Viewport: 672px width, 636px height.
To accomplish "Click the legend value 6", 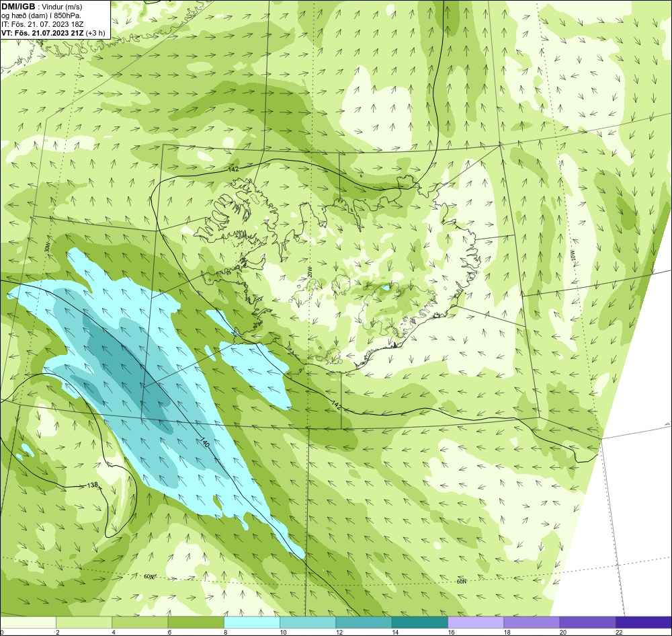I will [169, 632].
